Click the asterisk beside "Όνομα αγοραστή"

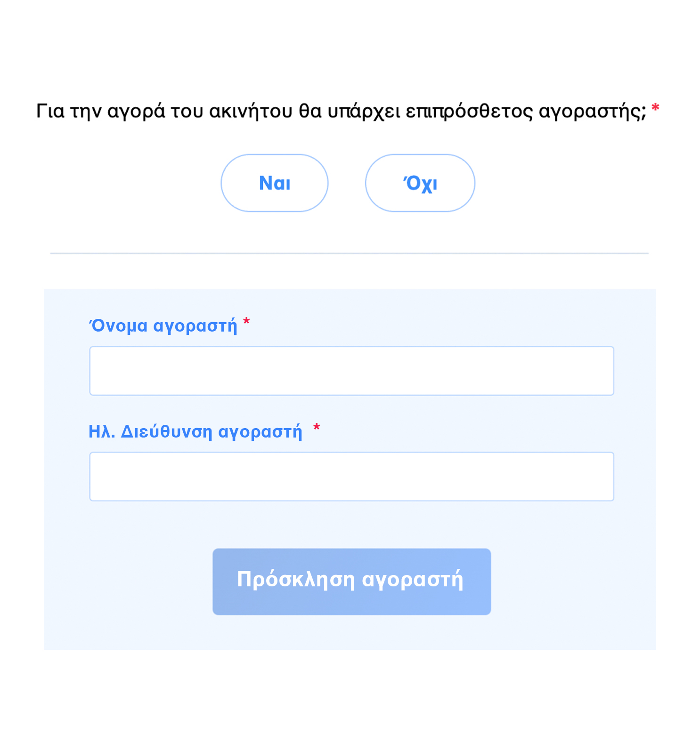[246, 322]
